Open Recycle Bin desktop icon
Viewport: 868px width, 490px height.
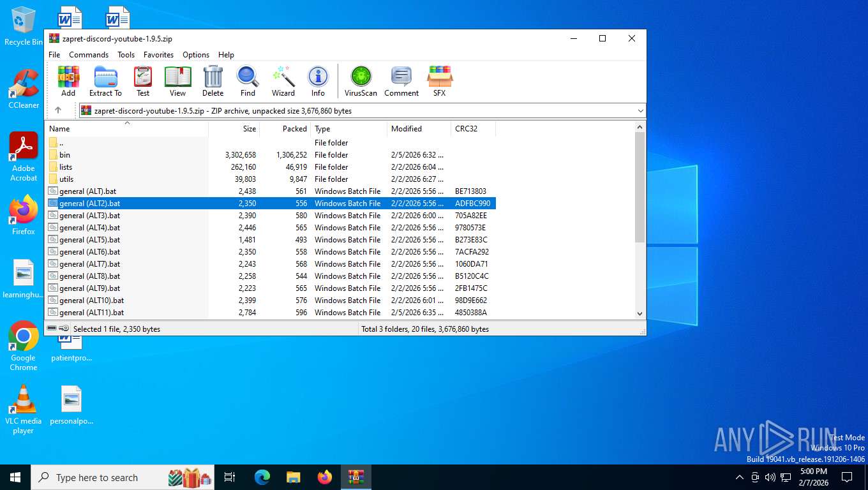24,26
